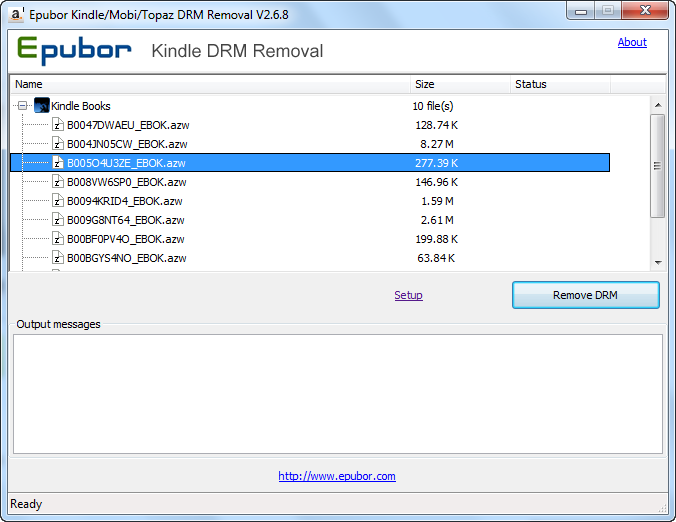
Task: Click the B009G8NT64_EBOK.azw file icon
Action: pos(58,219)
